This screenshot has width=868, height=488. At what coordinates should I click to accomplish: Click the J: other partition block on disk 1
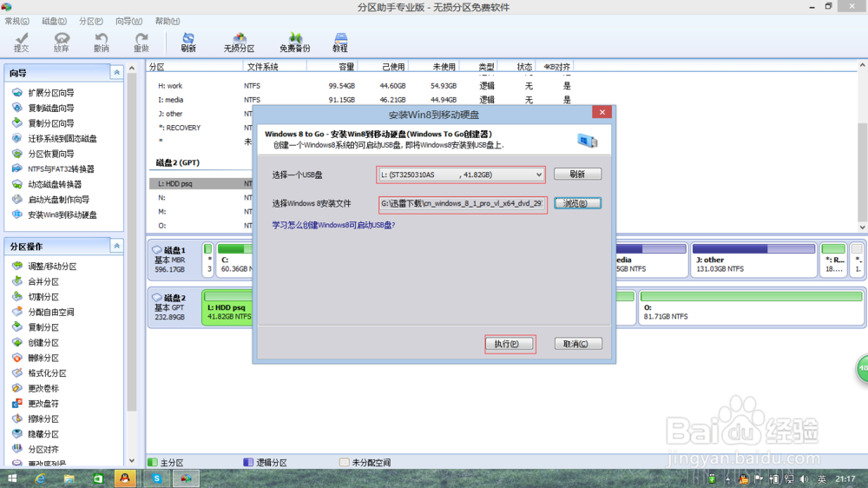pyautogui.click(x=753, y=260)
